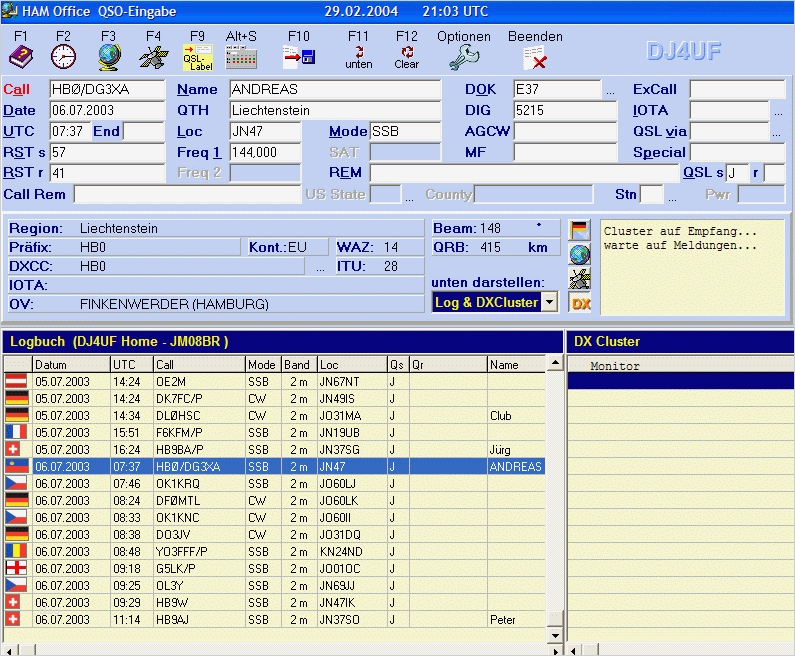The image size is (795, 656).
Task: Open the F9 QSL-Label icon
Action: click(198, 57)
